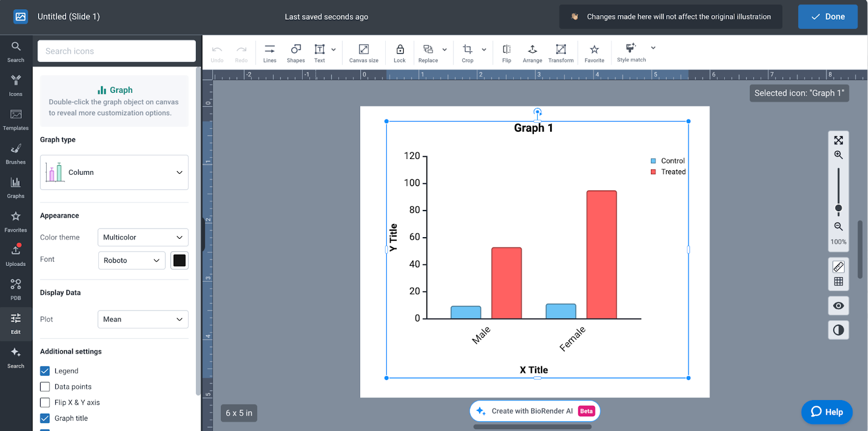Click the fit-to-screen expand icon

click(x=838, y=140)
